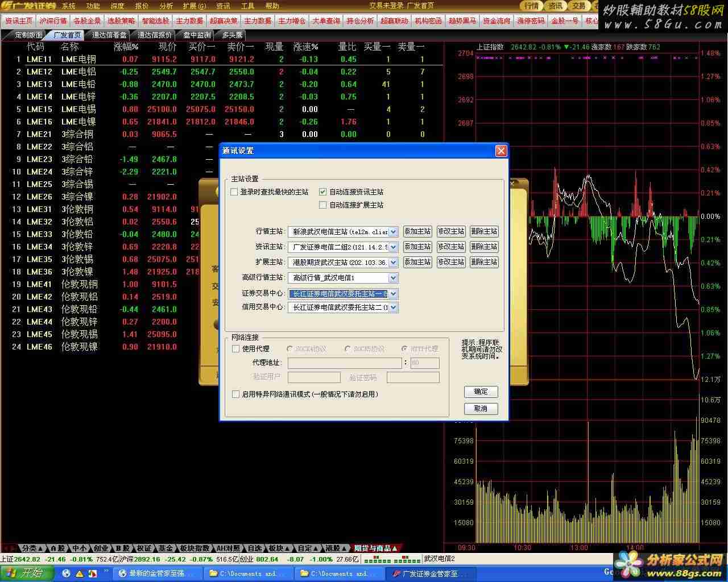The width and height of the screenshot is (728, 582).
Task: Open 行情主站 server dropdown
Action: 393,231
